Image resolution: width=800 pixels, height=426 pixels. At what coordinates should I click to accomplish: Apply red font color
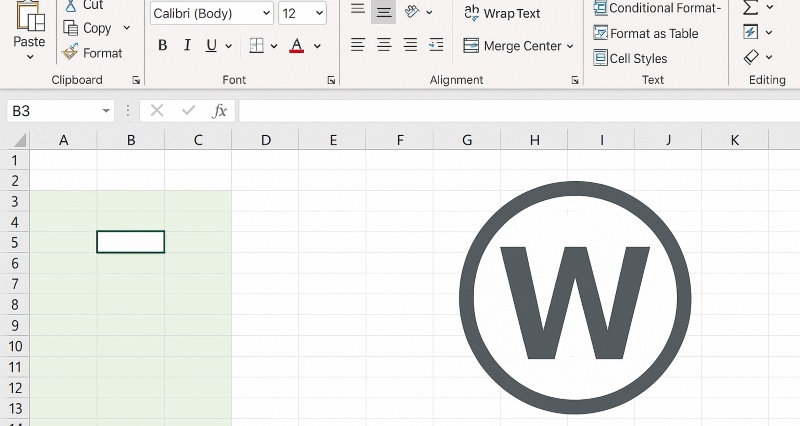pyautogui.click(x=296, y=45)
